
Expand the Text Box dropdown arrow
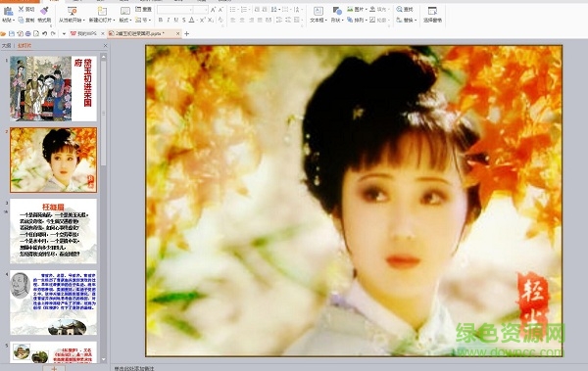pyautogui.click(x=326, y=21)
